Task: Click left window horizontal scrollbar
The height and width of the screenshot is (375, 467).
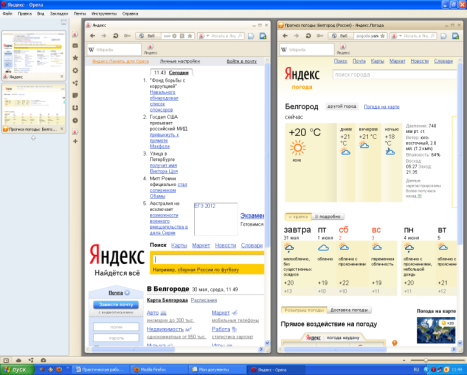Action: tap(133, 349)
